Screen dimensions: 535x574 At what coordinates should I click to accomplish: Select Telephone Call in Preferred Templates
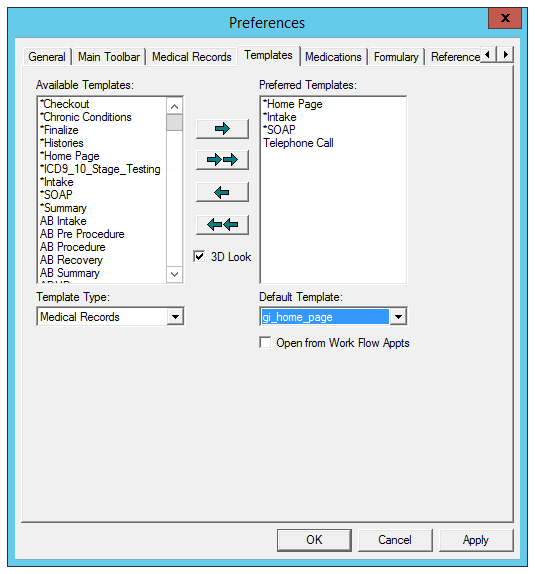298,143
